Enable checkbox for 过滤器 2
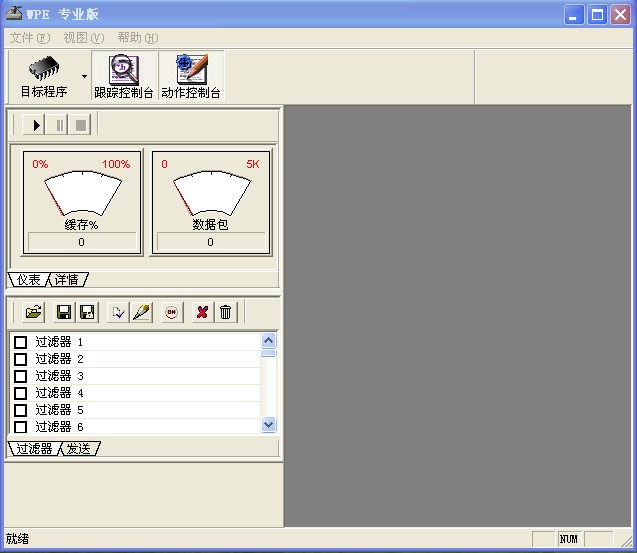The width and height of the screenshot is (637, 553). [x=20, y=359]
